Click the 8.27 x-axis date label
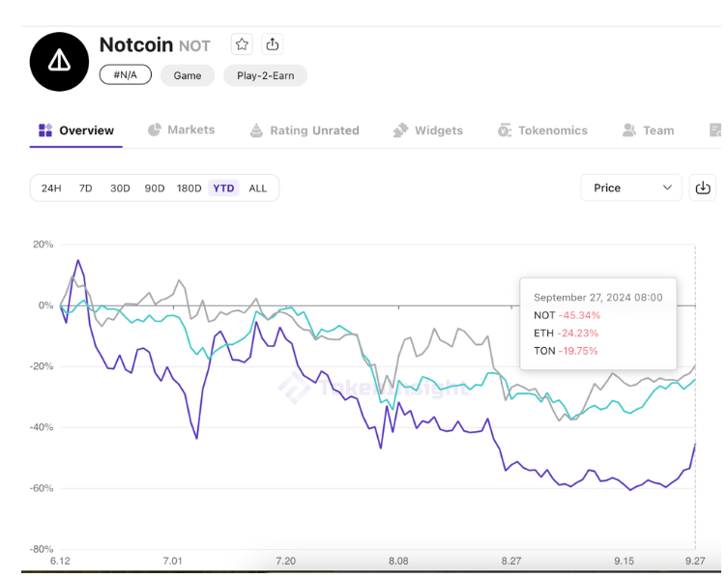The image size is (728, 578). point(511,561)
